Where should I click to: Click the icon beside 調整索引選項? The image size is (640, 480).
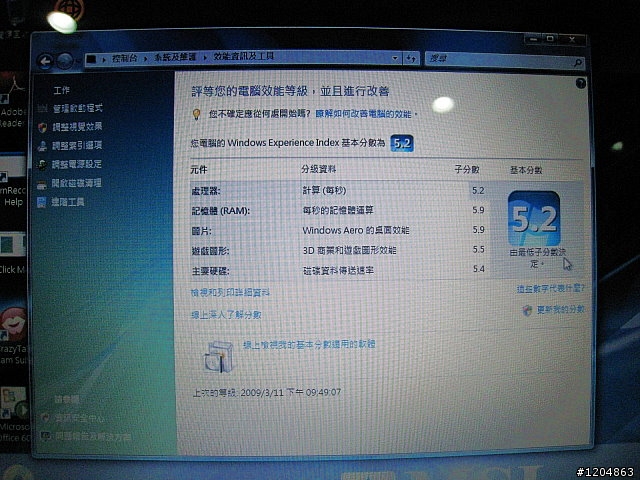click(x=42, y=146)
